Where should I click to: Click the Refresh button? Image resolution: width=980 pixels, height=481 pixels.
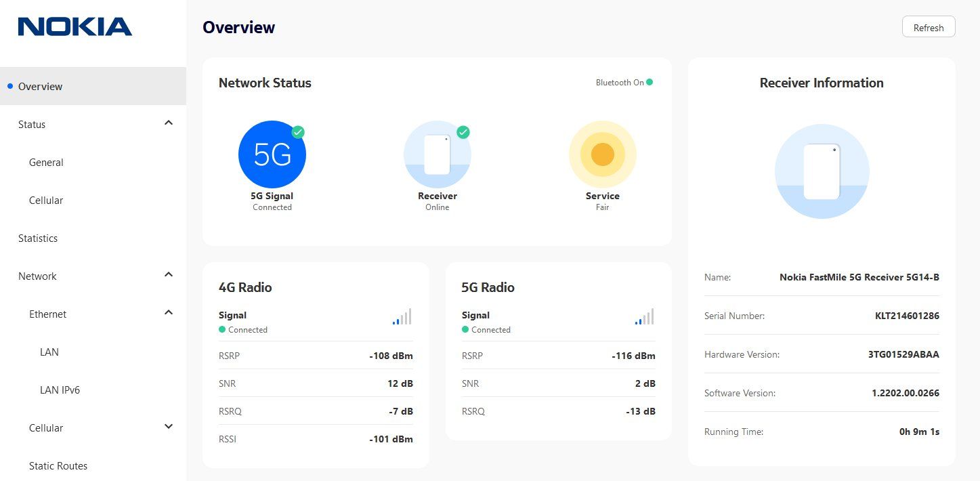[x=929, y=27]
